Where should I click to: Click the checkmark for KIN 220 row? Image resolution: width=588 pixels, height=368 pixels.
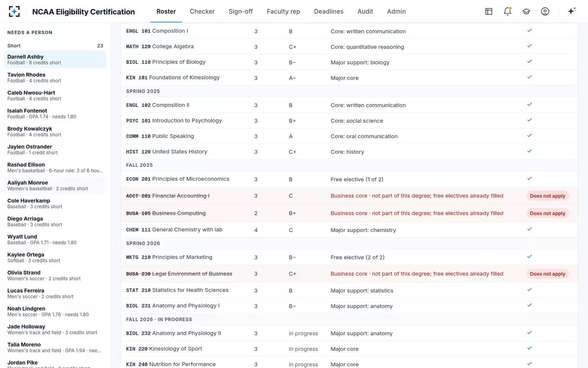(x=530, y=348)
